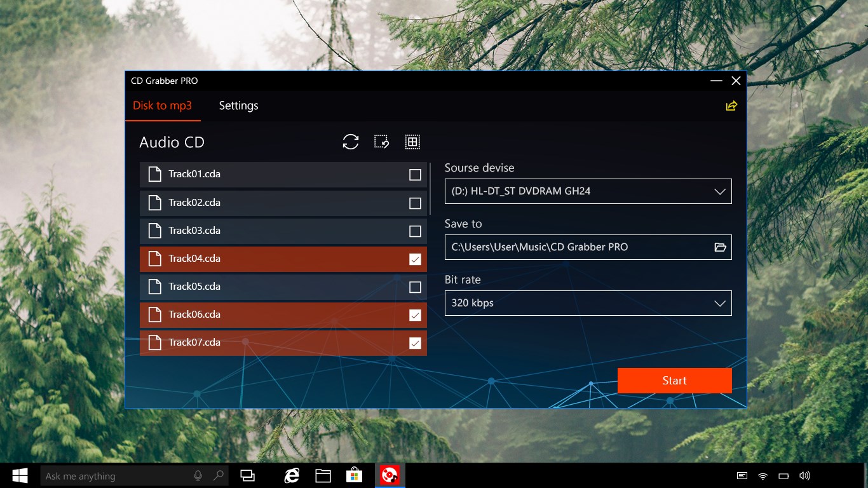Check the Track01.cda checkbox
Image resolution: width=868 pixels, height=488 pixels.
tap(415, 175)
